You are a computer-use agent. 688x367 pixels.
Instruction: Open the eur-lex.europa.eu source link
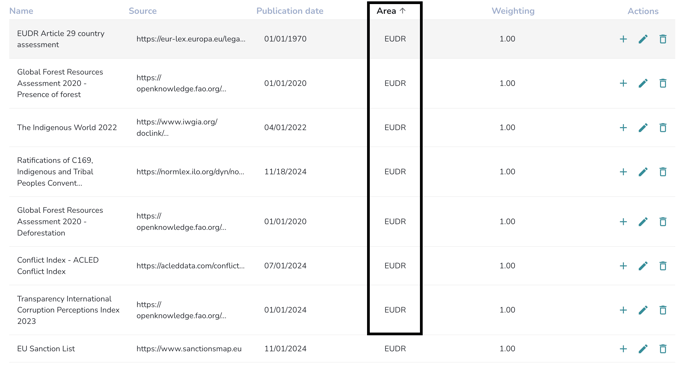pos(191,39)
